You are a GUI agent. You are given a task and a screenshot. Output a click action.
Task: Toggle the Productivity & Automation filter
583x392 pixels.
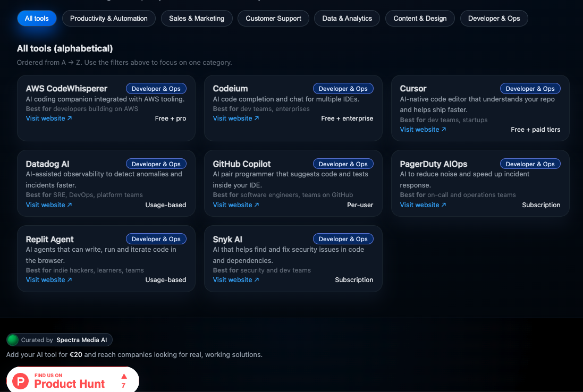click(x=108, y=18)
